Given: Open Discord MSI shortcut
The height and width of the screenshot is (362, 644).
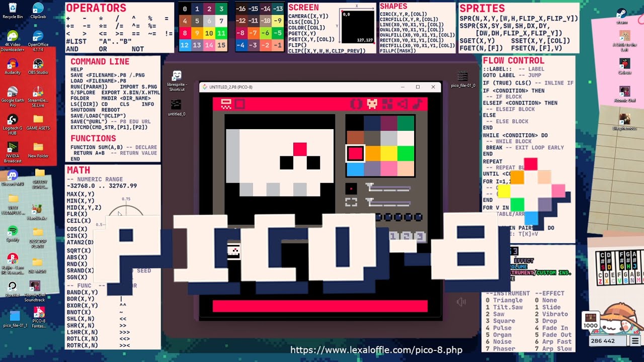Looking at the screenshot, I should pyautogui.click(x=13, y=178).
